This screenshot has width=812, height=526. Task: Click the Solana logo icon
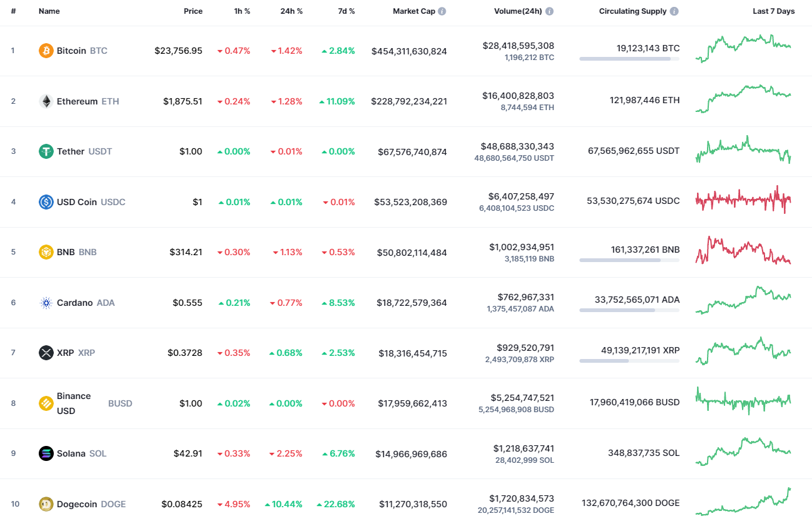(46, 453)
